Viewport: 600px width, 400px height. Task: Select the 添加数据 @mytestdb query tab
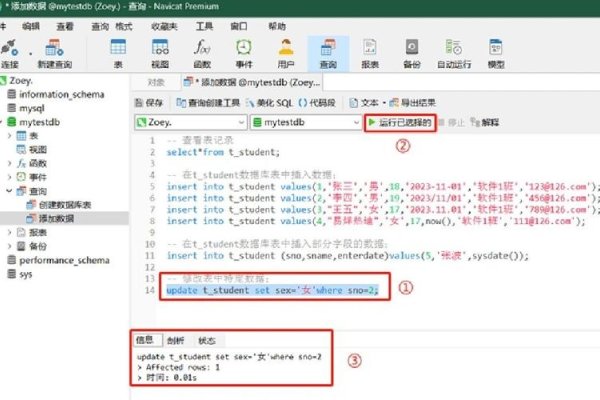[x=251, y=82]
